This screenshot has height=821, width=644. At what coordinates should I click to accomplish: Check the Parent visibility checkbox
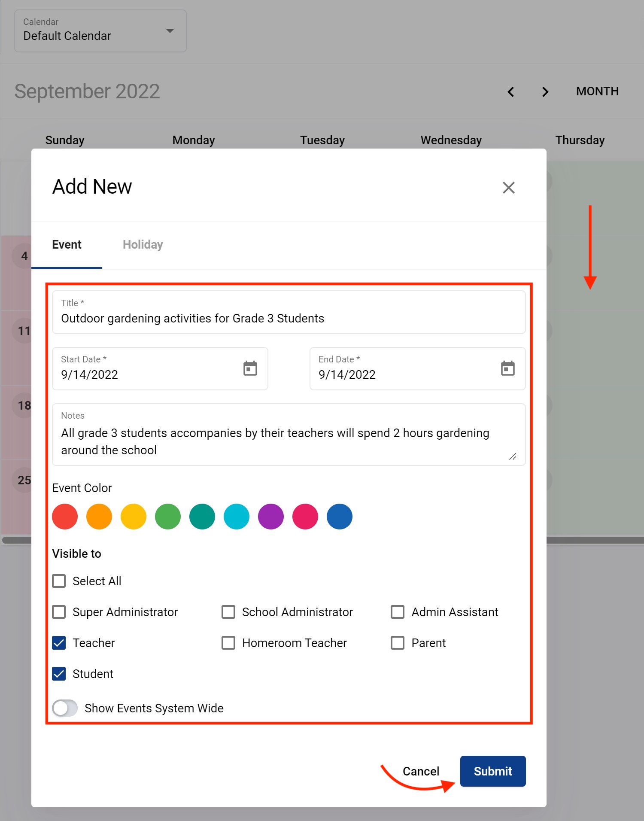point(398,643)
